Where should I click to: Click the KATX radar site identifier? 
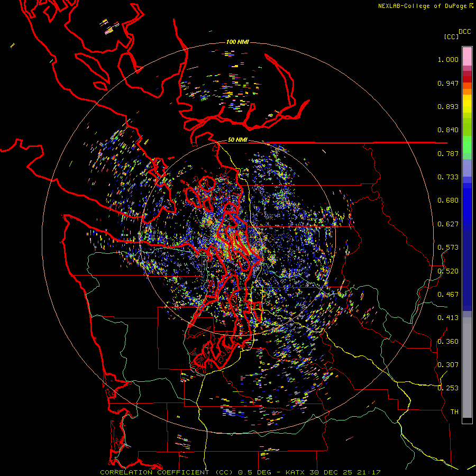point(295,472)
